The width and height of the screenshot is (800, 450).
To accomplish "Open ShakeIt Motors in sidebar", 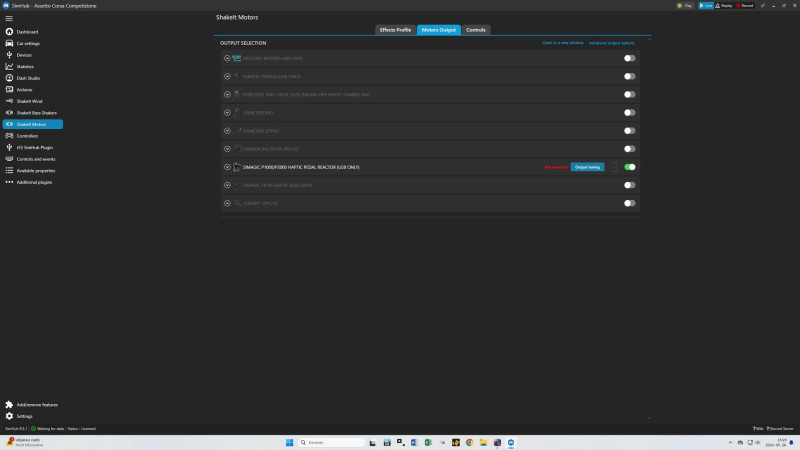I will pyautogui.click(x=33, y=124).
